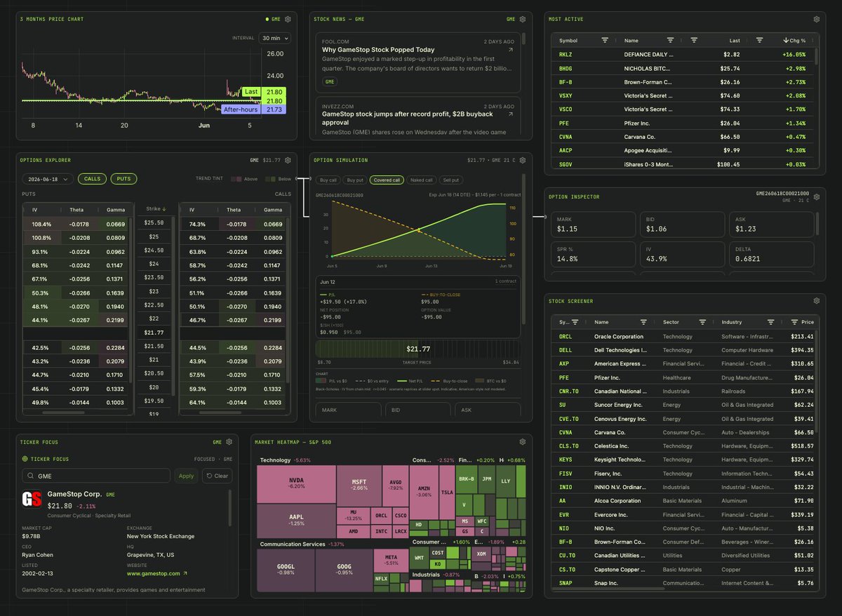Select the $25.50 strike row
842x616 pixels.
pyautogui.click(x=153, y=222)
